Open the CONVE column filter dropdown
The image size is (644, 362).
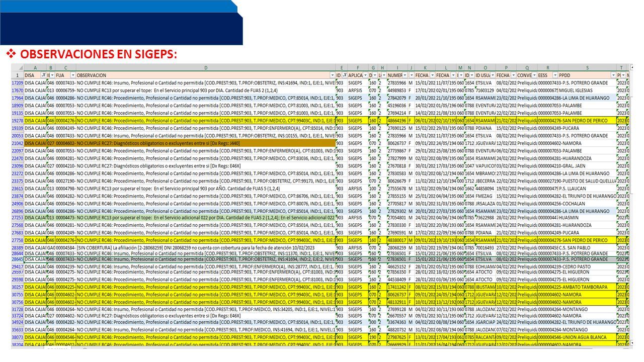pyautogui.click(x=534, y=75)
